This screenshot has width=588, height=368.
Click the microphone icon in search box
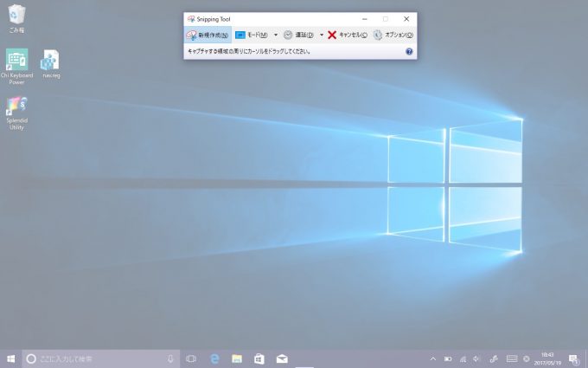(170, 359)
